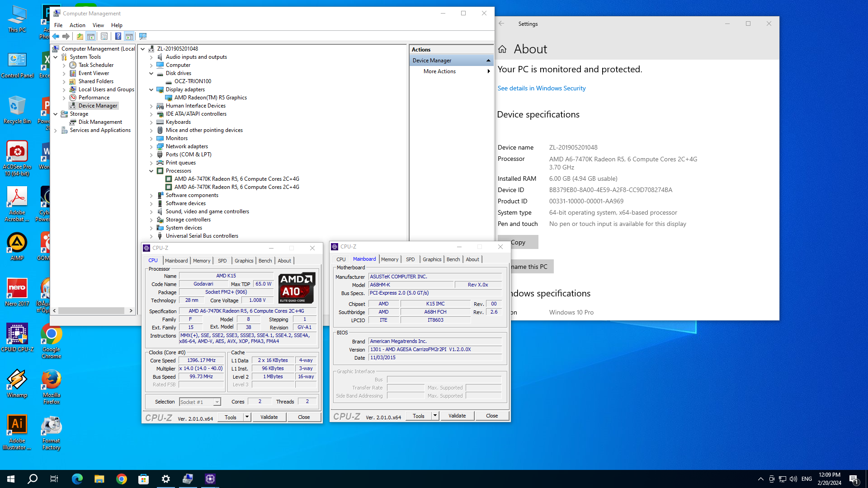The width and height of the screenshot is (868, 488).
Task: Collapse the Processors category
Action: (151, 171)
